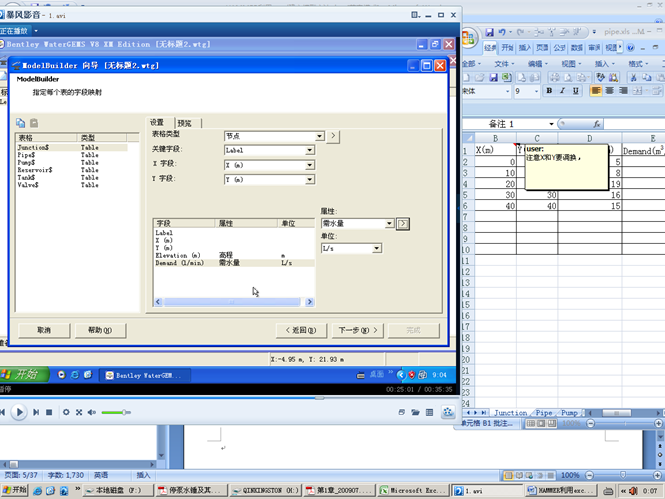Click the research binoculars icon in Excel
665x499 pixels.
pos(614,77)
